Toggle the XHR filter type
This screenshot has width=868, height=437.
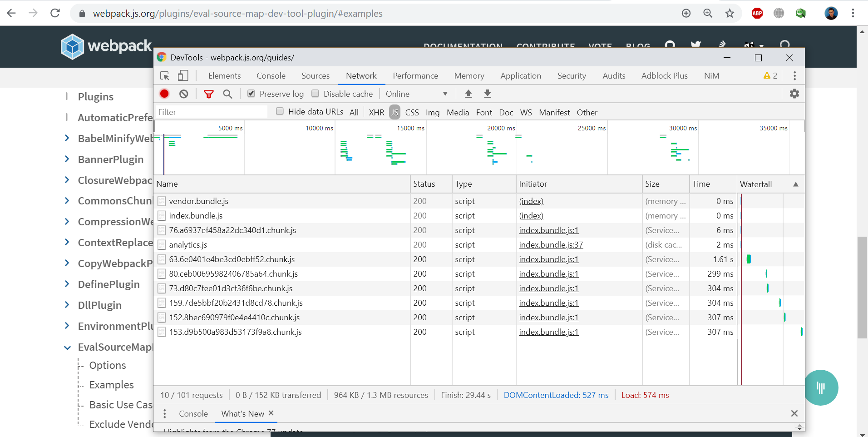376,112
